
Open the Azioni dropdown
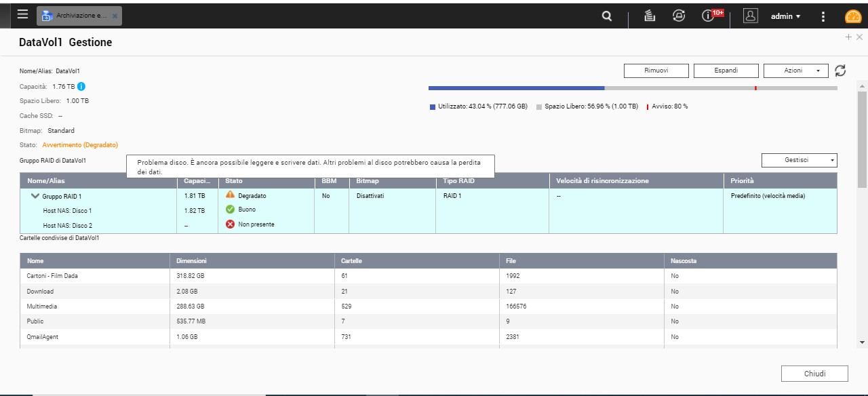pos(795,71)
